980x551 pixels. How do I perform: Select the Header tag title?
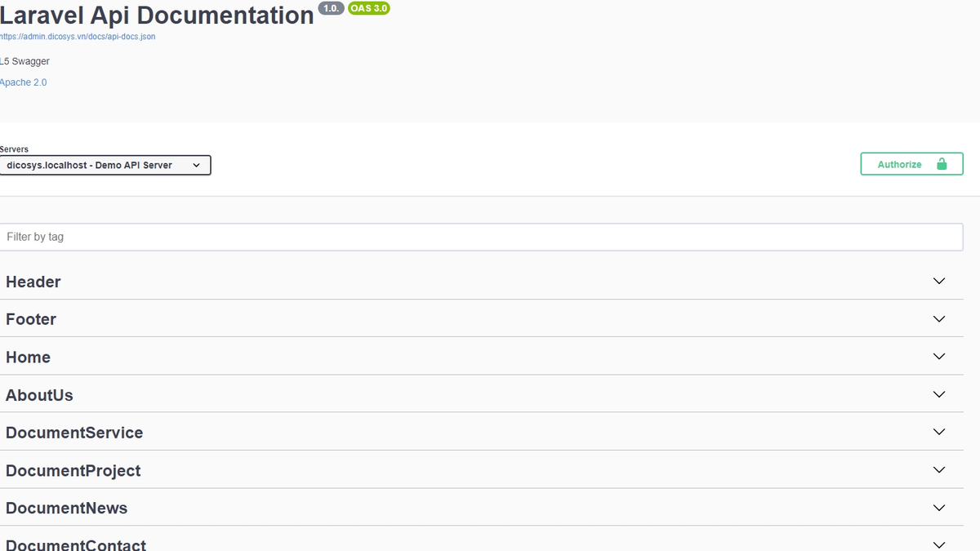[33, 282]
